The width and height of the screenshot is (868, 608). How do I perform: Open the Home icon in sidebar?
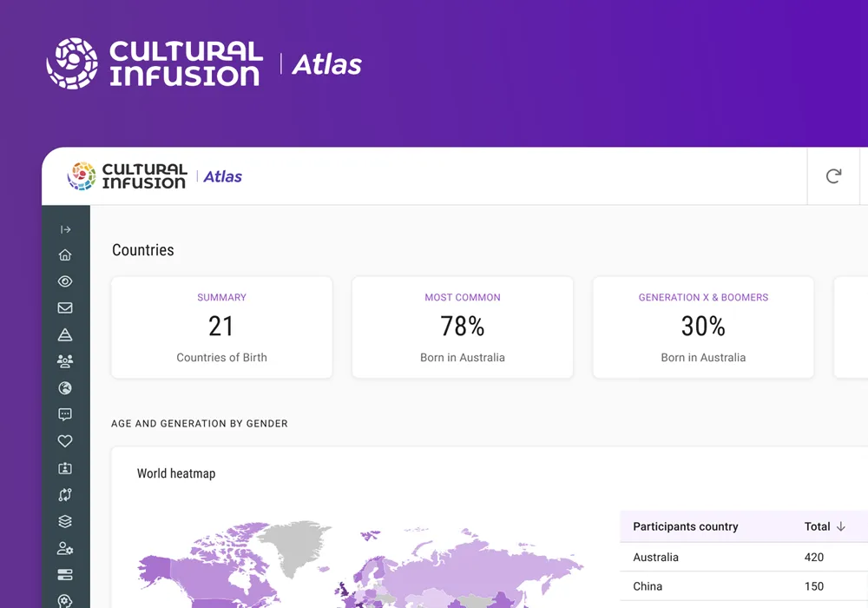65,254
